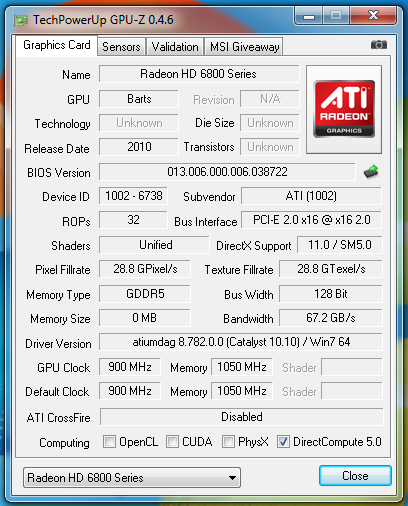The width and height of the screenshot is (408, 506).
Task: Open the Radeon HD 6800 Series dropdown
Action: (132, 478)
